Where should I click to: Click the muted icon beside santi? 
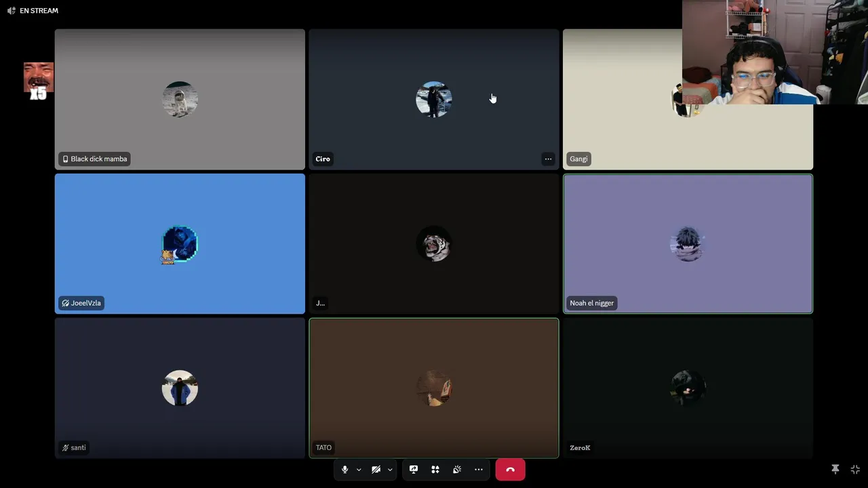[x=65, y=447]
